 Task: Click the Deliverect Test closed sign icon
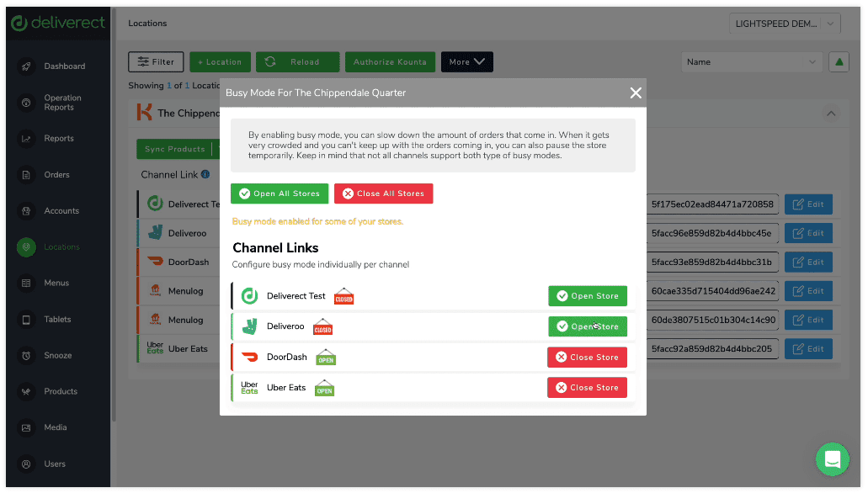[x=343, y=297]
